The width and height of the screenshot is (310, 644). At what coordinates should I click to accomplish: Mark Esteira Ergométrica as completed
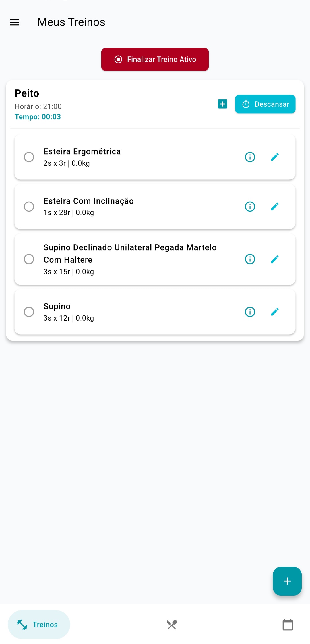point(29,157)
